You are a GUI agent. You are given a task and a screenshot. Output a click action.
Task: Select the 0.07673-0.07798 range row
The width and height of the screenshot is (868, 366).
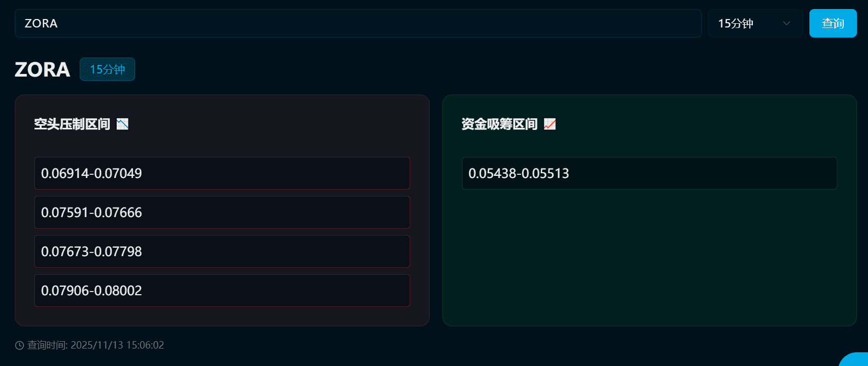coord(222,251)
